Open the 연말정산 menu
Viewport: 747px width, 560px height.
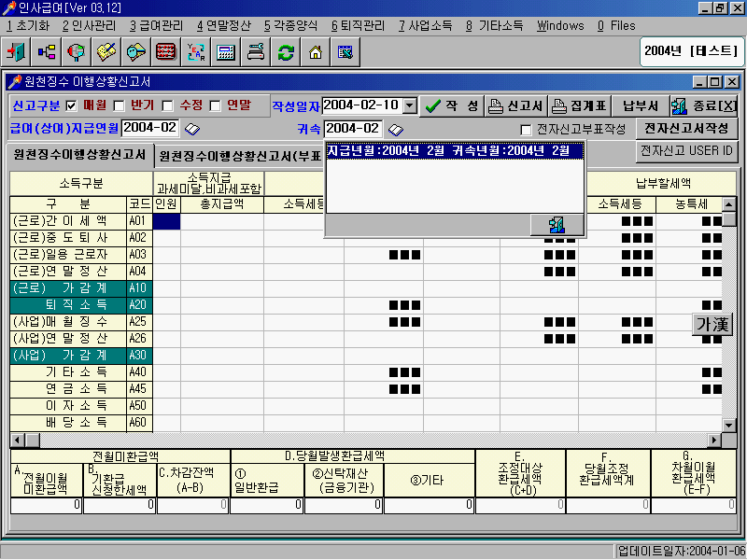click(x=223, y=25)
